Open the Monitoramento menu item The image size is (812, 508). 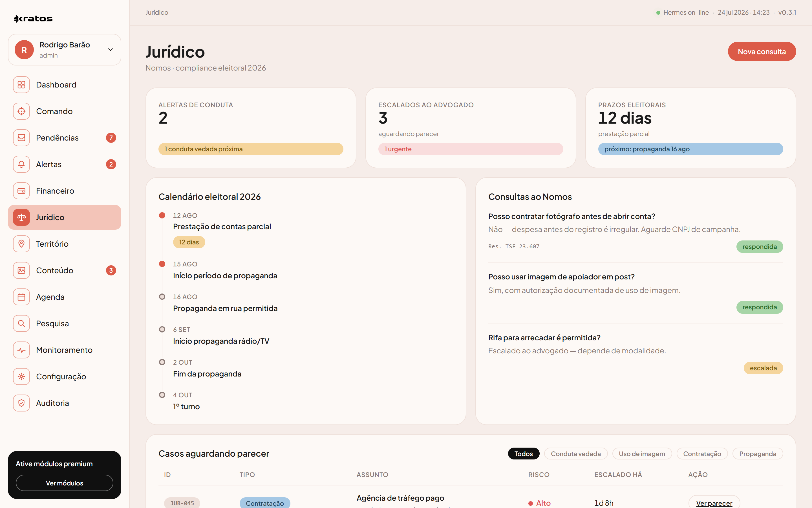(64, 350)
